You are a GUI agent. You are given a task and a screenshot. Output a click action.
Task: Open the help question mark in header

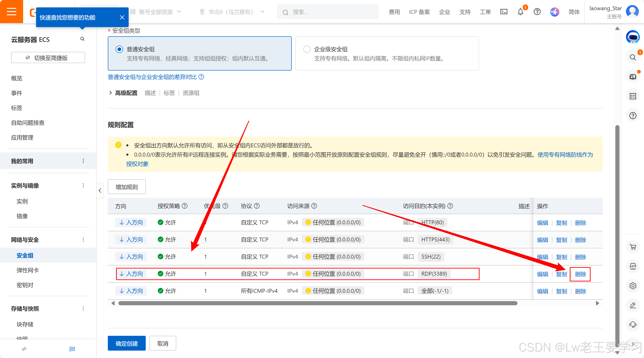pos(537,12)
